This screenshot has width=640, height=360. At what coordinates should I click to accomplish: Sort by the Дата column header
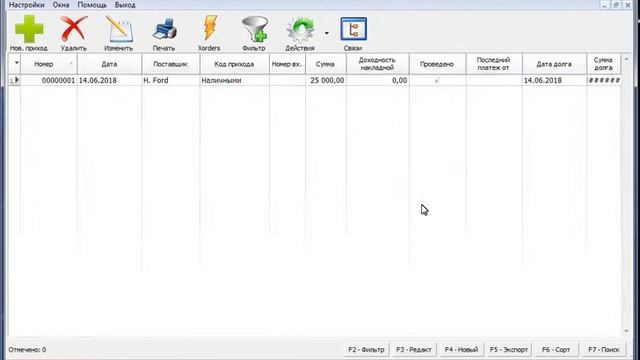[109, 64]
